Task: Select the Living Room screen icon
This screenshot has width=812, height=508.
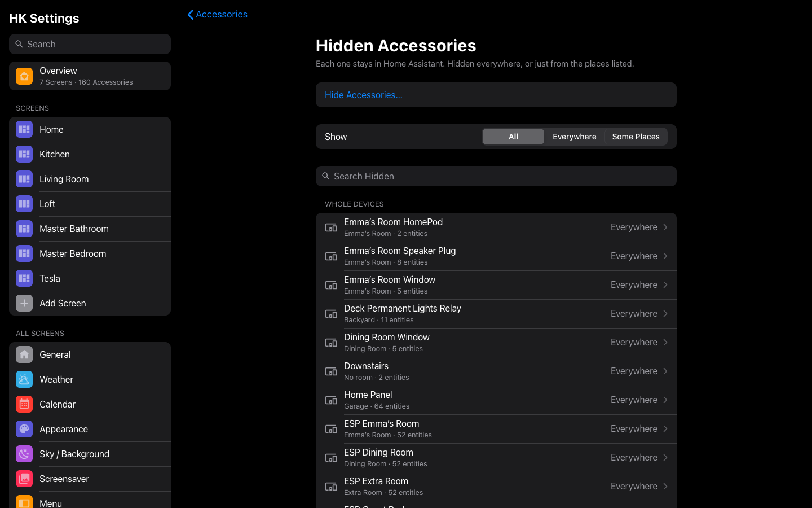Action: 24,179
